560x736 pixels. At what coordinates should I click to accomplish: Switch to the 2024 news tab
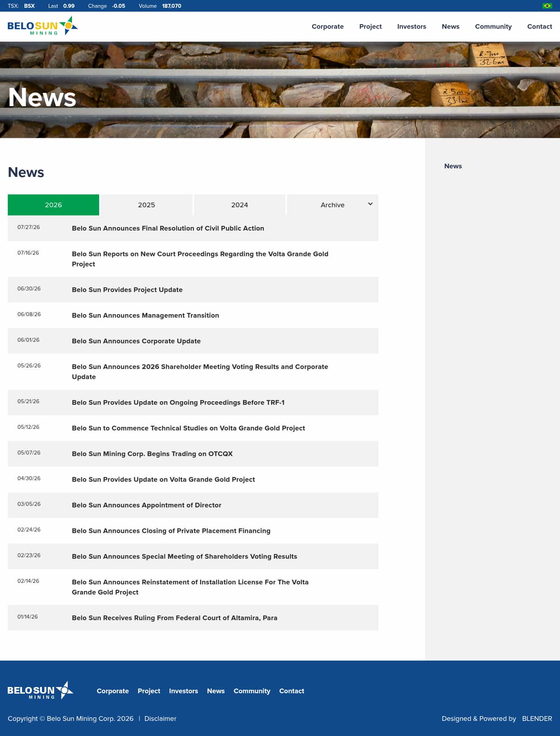[240, 205]
